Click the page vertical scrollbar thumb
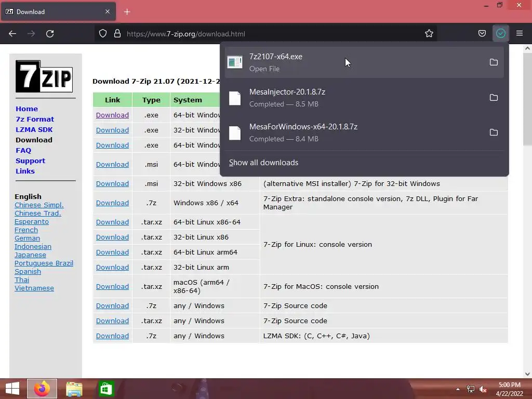This screenshot has height=399, width=532. (527, 100)
